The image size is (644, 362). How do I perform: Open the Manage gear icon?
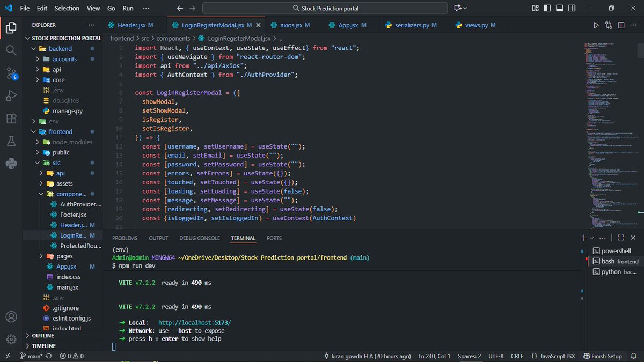(11, 339)
